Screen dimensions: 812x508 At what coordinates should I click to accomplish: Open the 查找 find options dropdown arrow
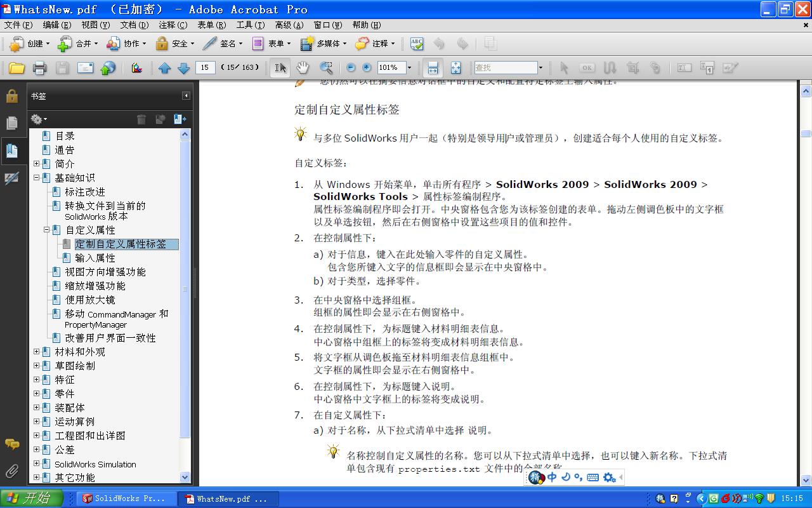tap(540, 68)
